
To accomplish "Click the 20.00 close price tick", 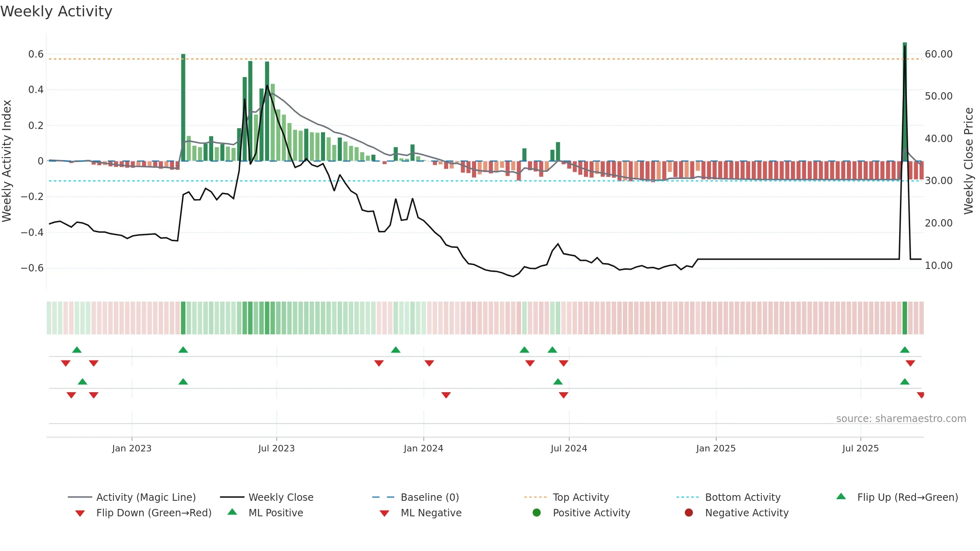I will pyautogui.click(x=939, y=223).
